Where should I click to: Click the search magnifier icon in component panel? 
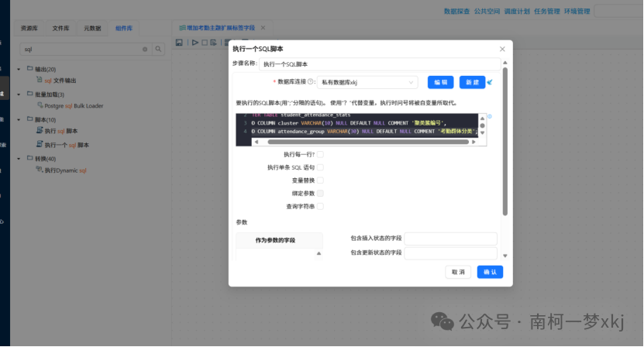158,50
